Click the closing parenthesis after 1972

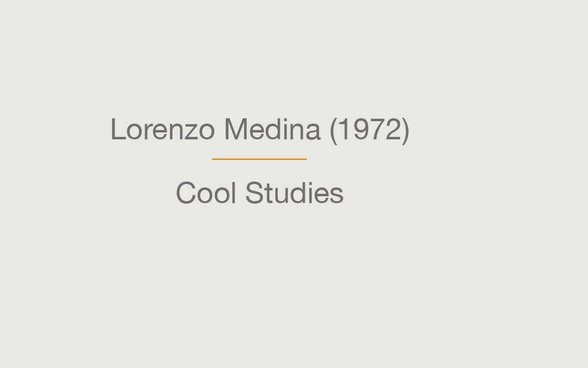[x=405, y=131]
